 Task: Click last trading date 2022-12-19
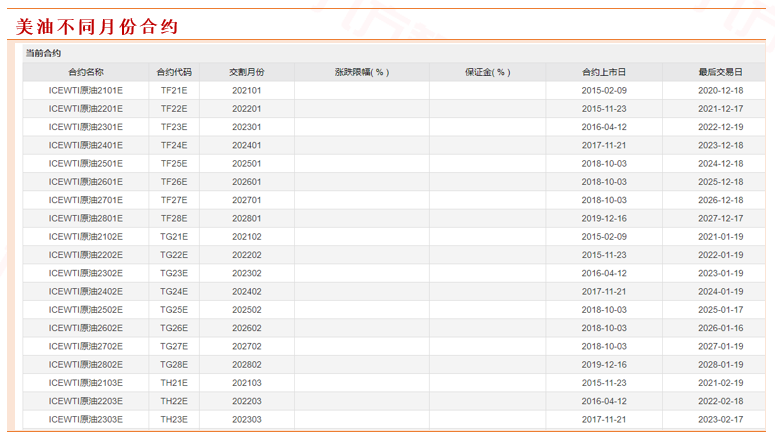pos(721,127)
